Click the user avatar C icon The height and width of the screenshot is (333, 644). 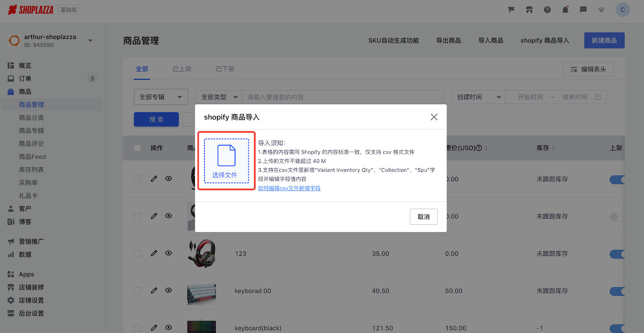pyautogui.click(x=622, y=10)
